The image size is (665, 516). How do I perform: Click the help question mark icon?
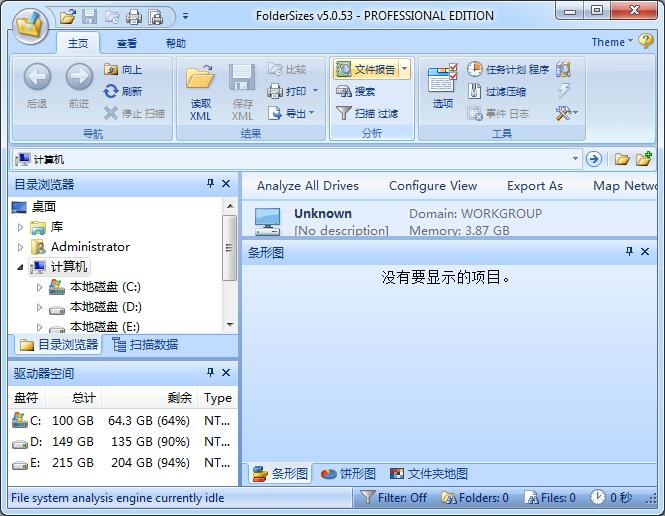tap(646, 41)
